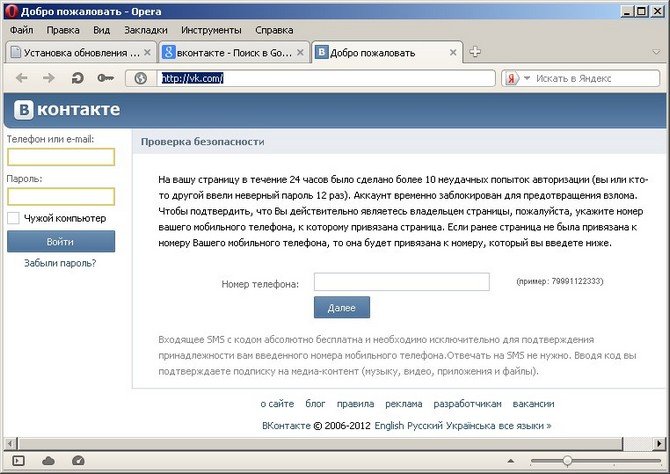Click the browser Back arrow button
This screenshot has width=670, height=474.
click(21, 78)
